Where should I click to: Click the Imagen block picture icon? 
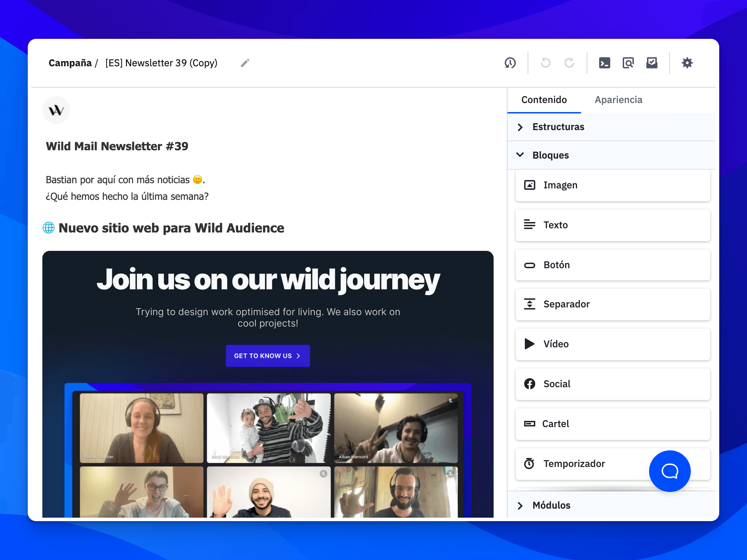click(x=530, y=185)
